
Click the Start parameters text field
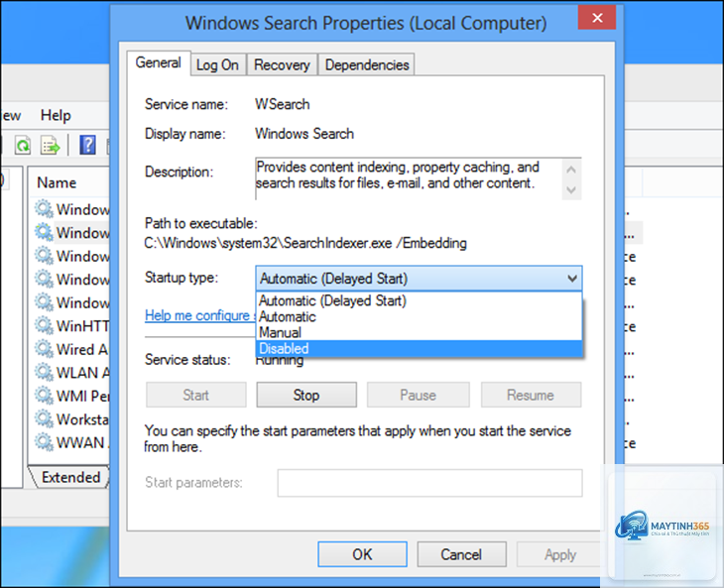[429, 483]
